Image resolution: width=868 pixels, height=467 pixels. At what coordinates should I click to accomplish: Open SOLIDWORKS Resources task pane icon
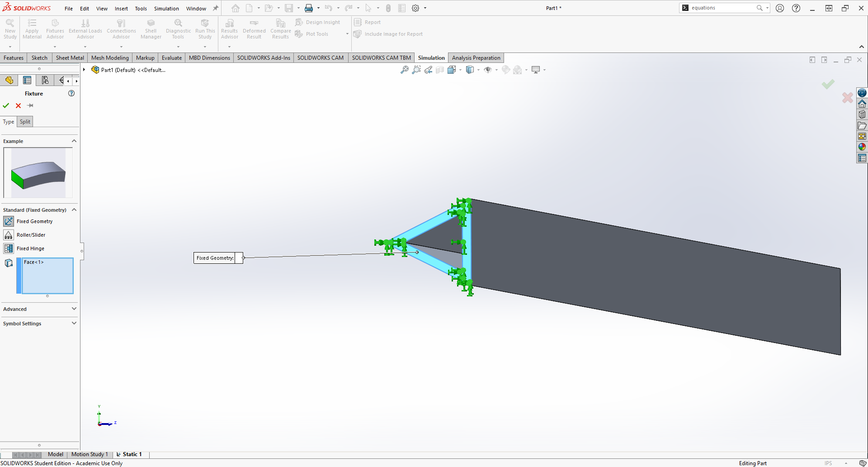tap(862, 104)
